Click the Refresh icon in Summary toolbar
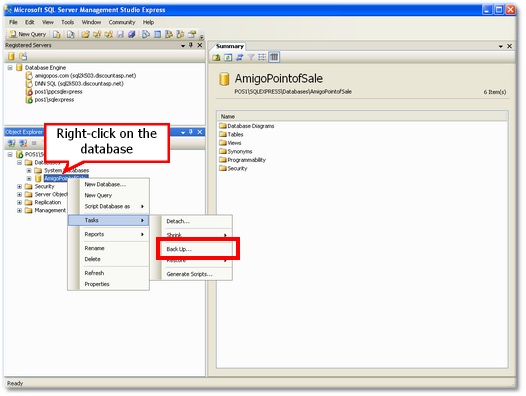Image resolution: width=526 pixels, height=396 pixels. [x=228, y=57]
